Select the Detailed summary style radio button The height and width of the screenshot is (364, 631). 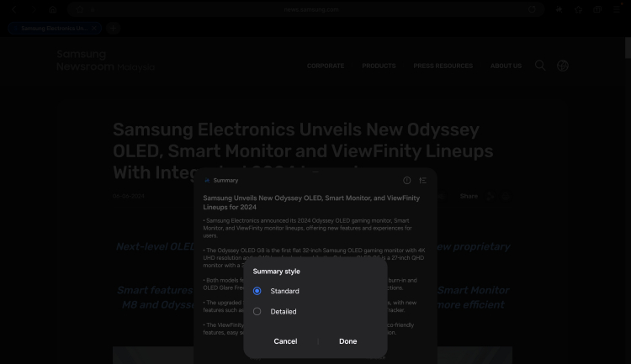257,311
